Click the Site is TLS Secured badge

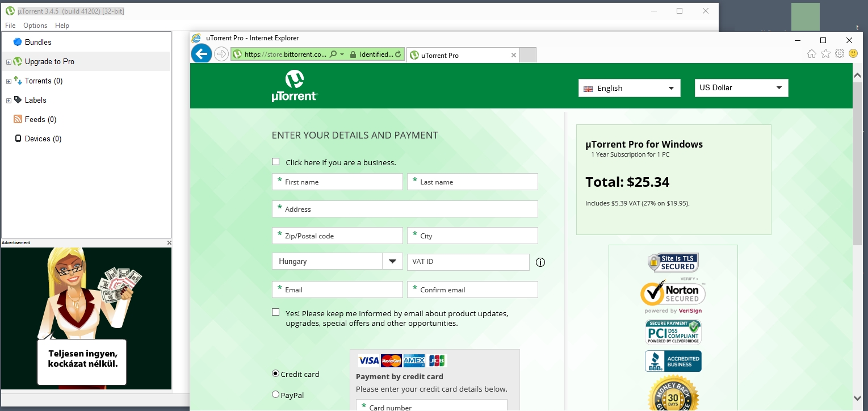(673, 263)
